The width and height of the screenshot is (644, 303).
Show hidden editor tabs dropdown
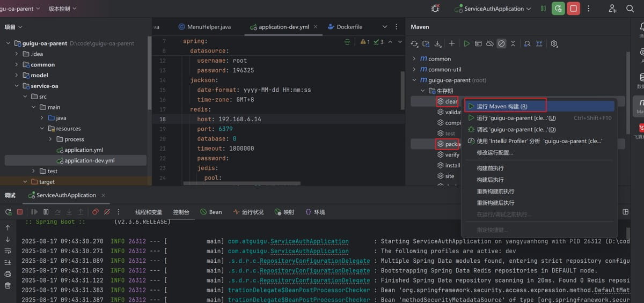point(385,27)
